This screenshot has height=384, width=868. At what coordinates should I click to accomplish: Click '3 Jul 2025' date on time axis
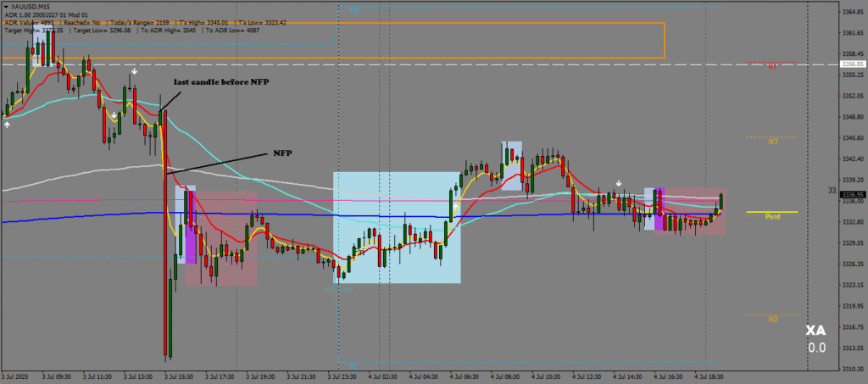pos(15,376)
